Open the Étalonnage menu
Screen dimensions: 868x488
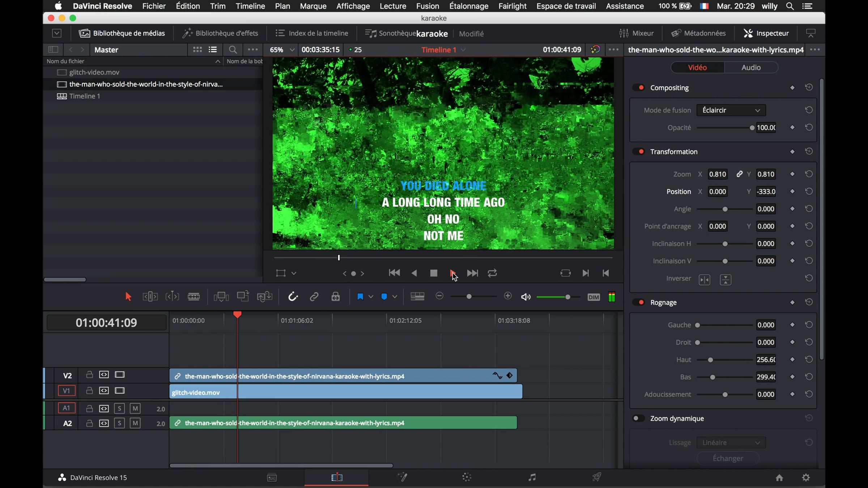coord(468,6)
